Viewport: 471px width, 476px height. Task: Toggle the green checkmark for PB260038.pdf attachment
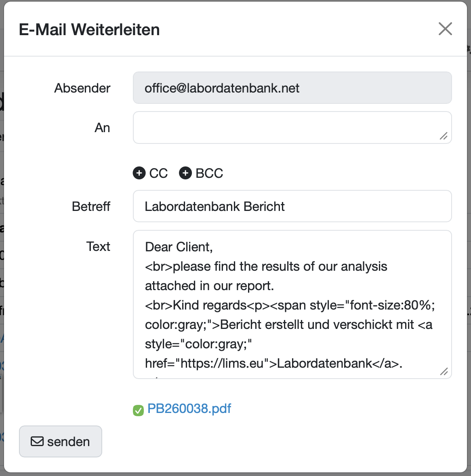(x=139, y=411)
